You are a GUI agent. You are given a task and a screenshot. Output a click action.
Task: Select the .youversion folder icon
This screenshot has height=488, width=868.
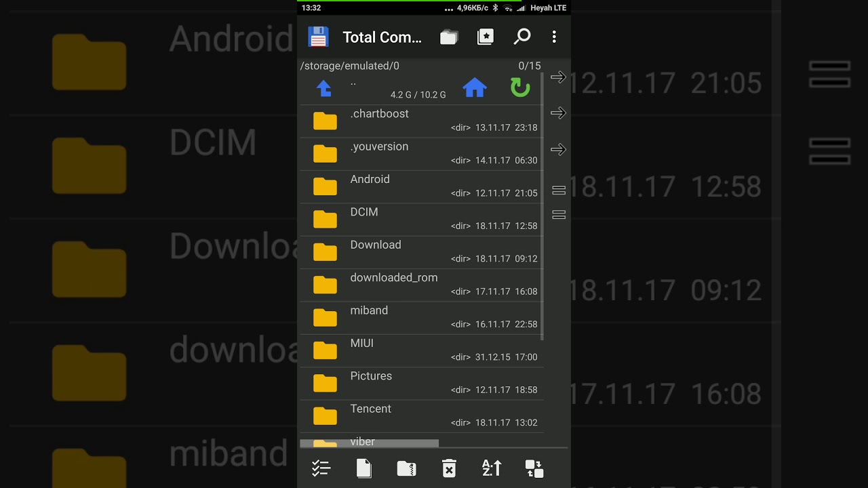point(325,154)
